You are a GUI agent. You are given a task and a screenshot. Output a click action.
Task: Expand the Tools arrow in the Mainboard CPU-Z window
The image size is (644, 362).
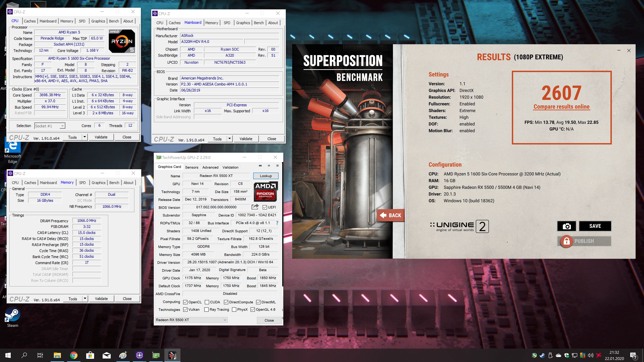[x=229, y=139]
